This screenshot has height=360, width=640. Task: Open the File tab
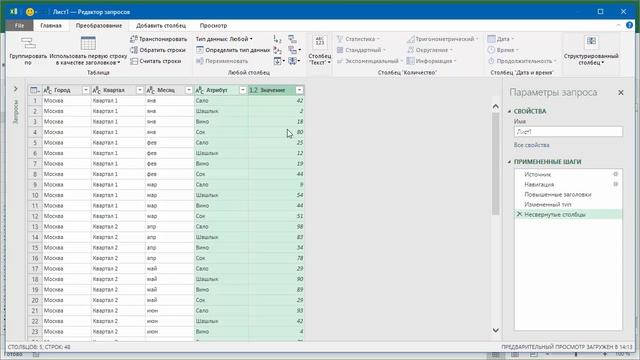(19, 25)
